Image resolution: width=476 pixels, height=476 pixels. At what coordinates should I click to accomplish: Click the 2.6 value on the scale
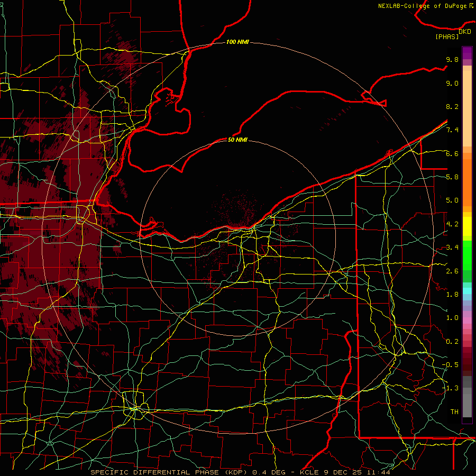452,271
